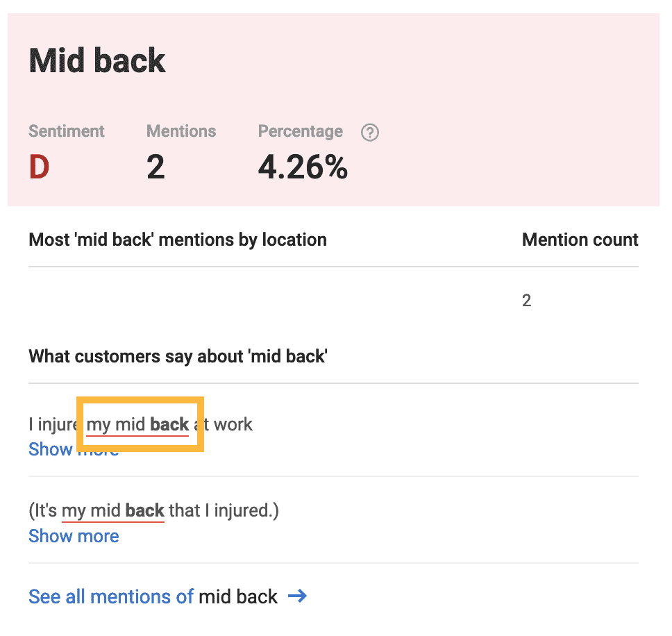This screenshot has width=672, height=636.
Task: Click the word 'work' in first review
Action: [x=233, y=425]
